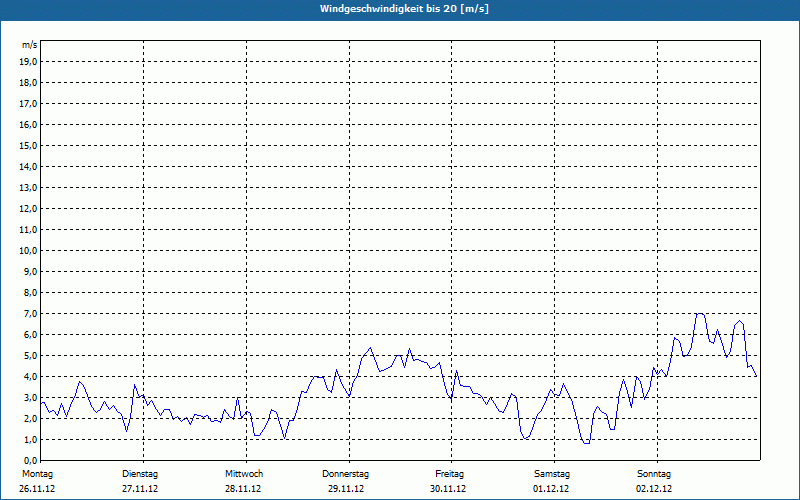The height and width of the screenshot is (500, 800).
Task: Click the 'Sonntag' day label
Action: (654, 474)
